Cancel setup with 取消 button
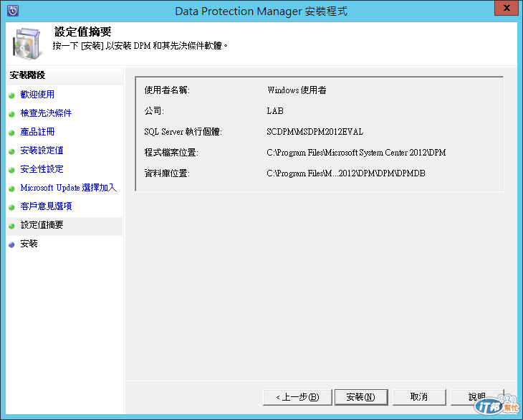523x420 pixels. pyautogui.click(x=419, y=397)
